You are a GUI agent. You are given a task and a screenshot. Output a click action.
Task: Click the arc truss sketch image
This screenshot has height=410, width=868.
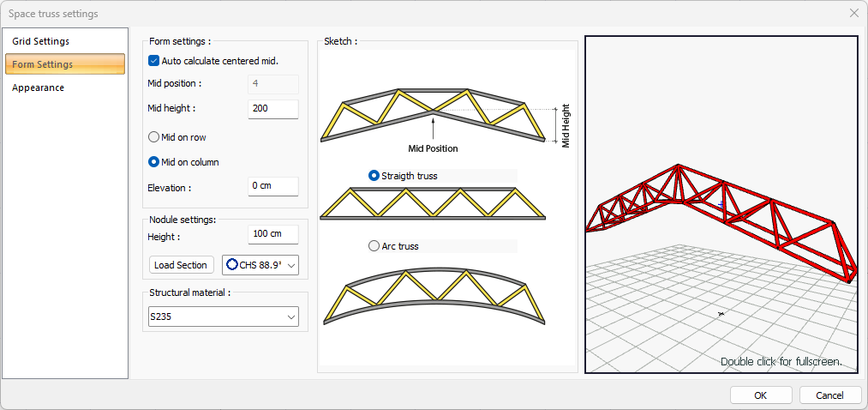(x=433, y=294)
